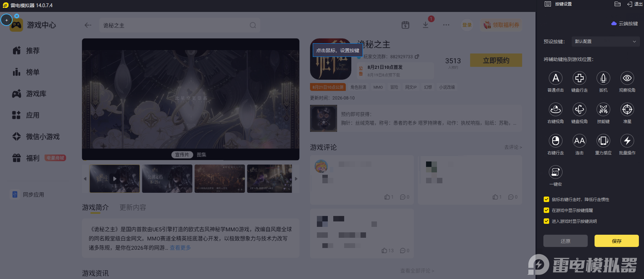Open the 游戏库 game library section
The width and height of the screenshot is (644, 279).
pos(29,94)
